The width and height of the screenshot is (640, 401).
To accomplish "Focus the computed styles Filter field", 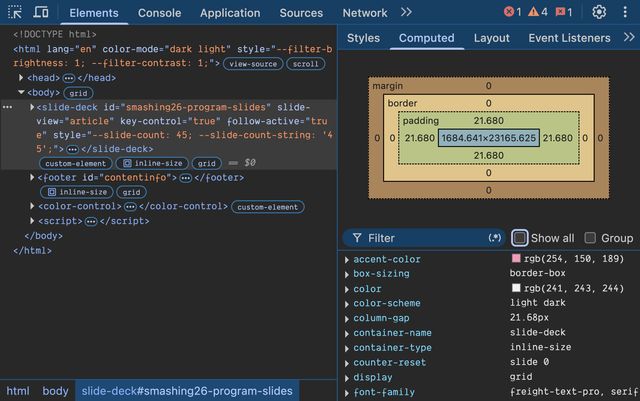I will coord(424,238).
